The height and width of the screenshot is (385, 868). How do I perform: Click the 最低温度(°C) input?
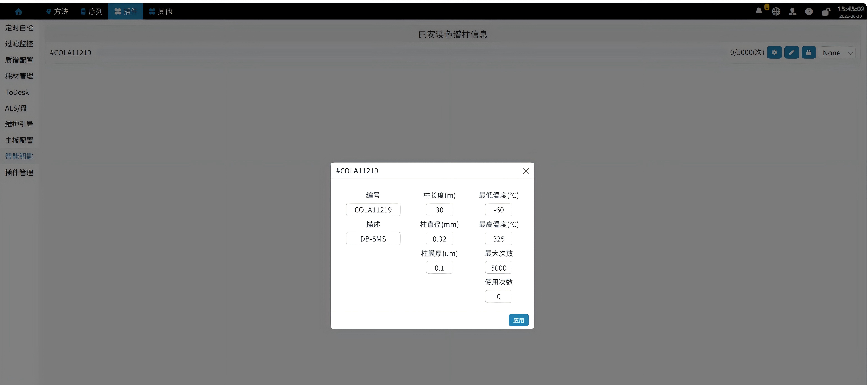click(x=499, y=210)
